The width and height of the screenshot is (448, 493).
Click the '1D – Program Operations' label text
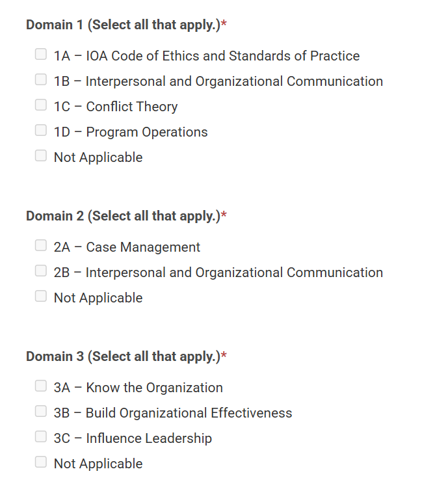click(131, 132)
